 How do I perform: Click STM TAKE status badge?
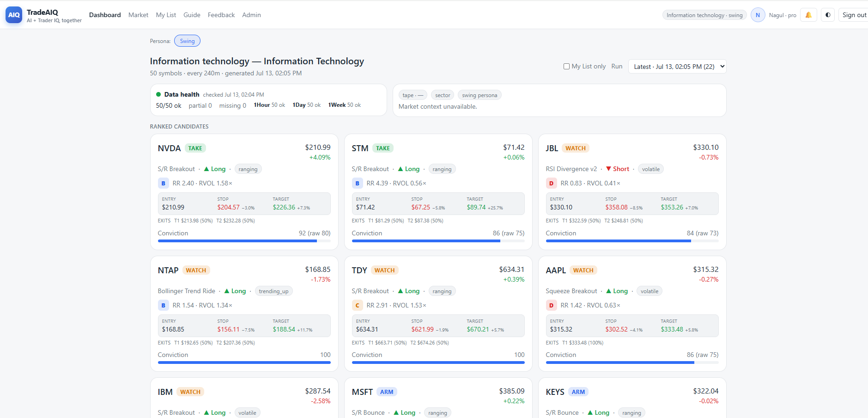pyautogui.click(x=382, y=148)
